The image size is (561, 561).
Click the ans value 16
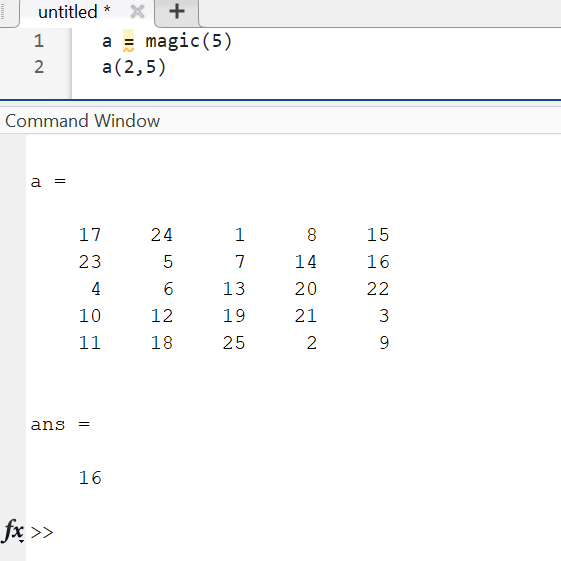90,478
